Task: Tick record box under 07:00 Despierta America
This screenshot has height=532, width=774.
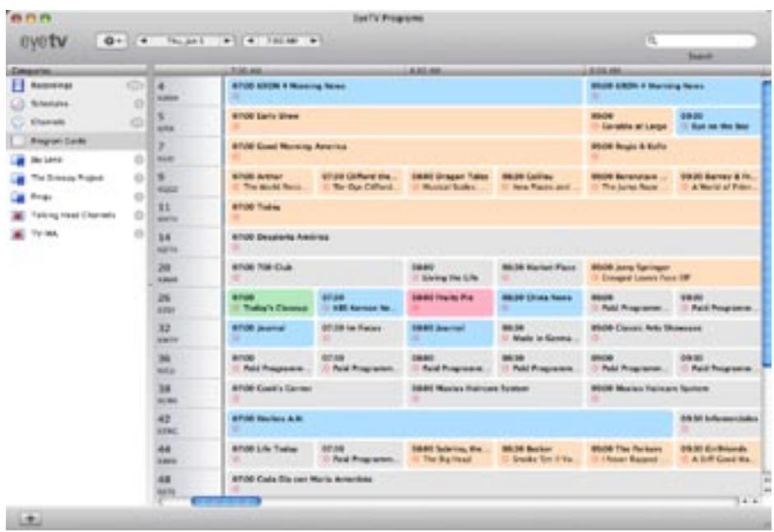Action: tap(236, 248)
